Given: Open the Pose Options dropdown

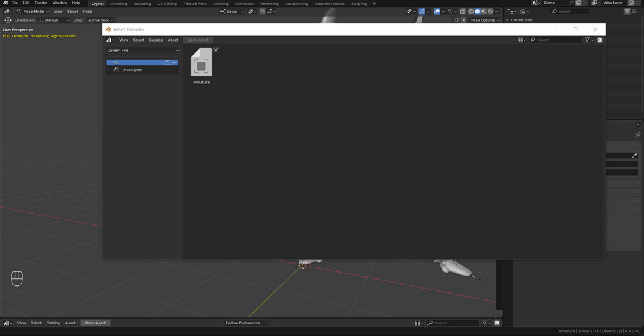Looking at the screenshot, I should coord(485,20).
